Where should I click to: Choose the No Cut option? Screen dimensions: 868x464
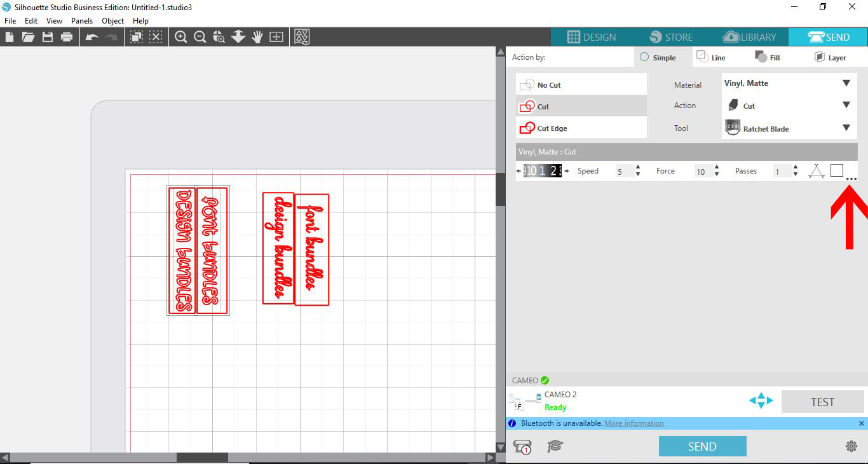click(x=581, y=85)
